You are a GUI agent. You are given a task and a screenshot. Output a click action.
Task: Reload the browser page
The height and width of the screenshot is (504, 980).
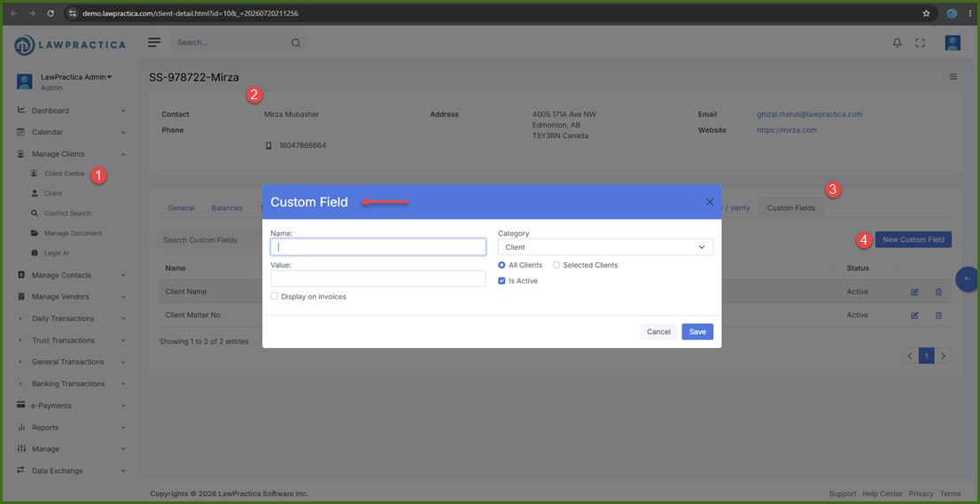pyautogui.click(x=51, y=13)
